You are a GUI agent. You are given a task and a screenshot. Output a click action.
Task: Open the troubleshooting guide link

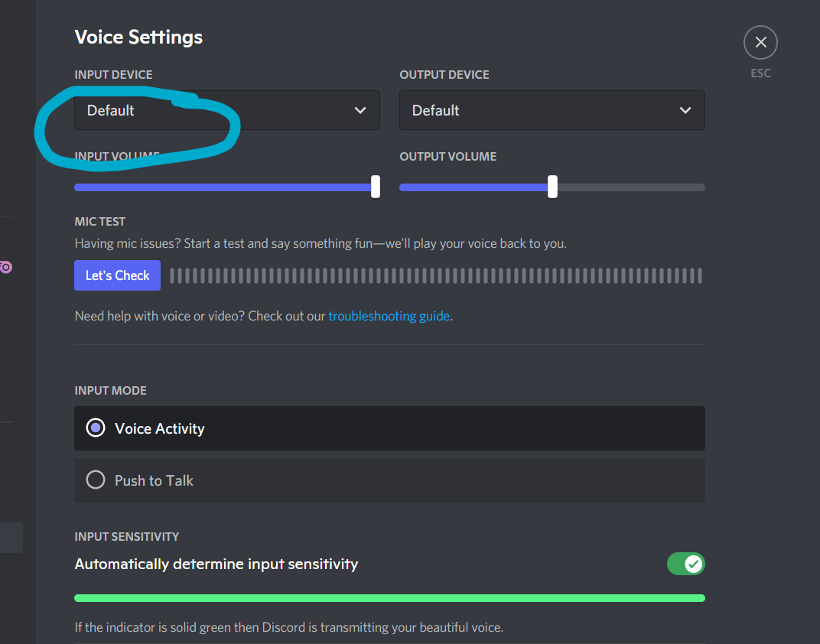point(389,316)
